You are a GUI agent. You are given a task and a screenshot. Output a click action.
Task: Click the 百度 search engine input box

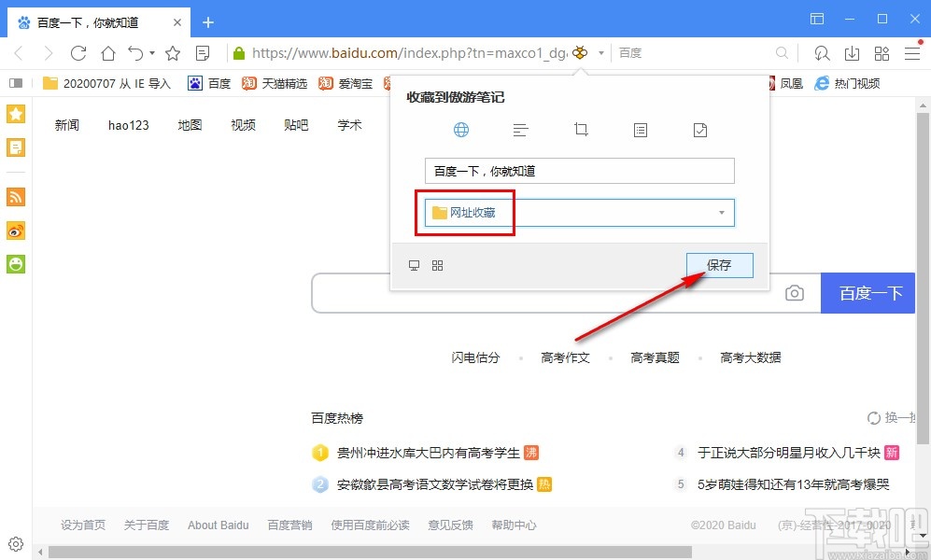click(x=694, y=53)
